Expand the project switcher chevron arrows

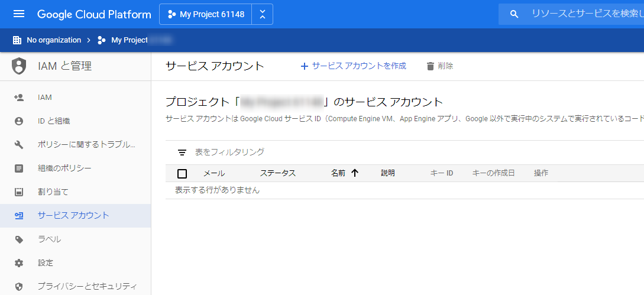[263, 14]
